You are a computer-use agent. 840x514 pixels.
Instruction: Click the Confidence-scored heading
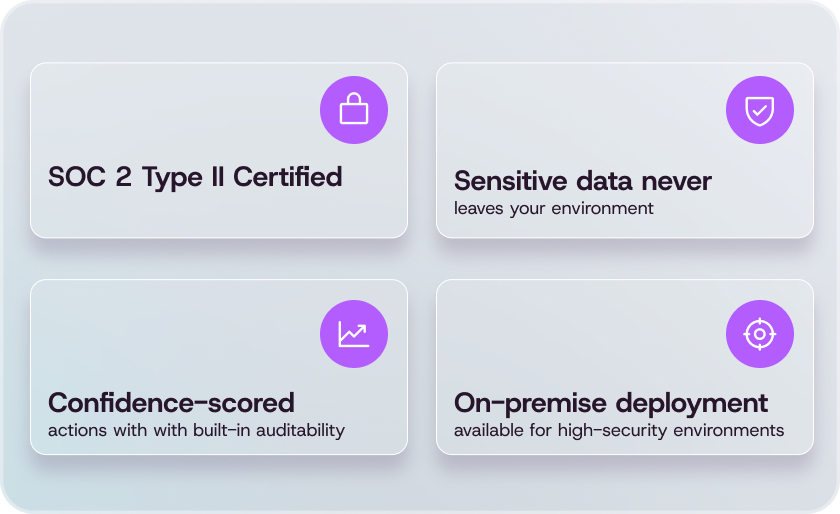[x=171, y=403]
